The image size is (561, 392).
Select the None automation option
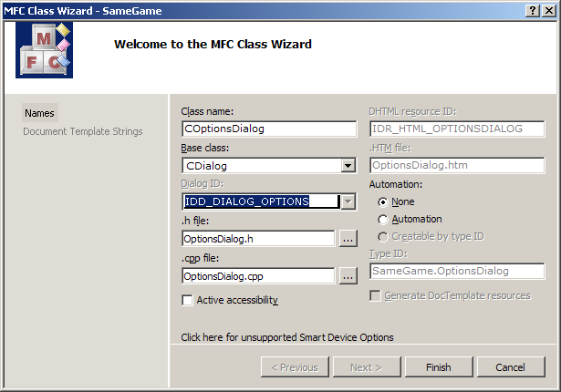[x=383, y=202]
